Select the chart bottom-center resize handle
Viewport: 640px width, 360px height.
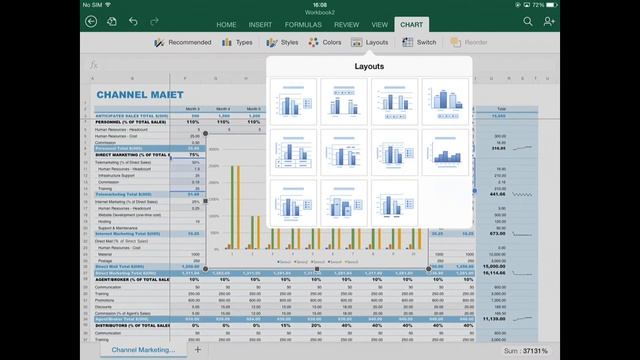(317, 269)
